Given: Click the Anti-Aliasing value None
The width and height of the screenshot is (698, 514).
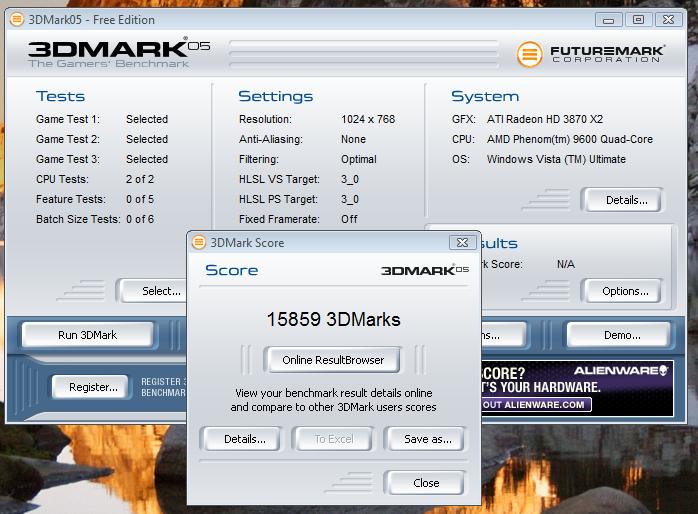Looking at the screenshot, I should [x=353, y=139].
